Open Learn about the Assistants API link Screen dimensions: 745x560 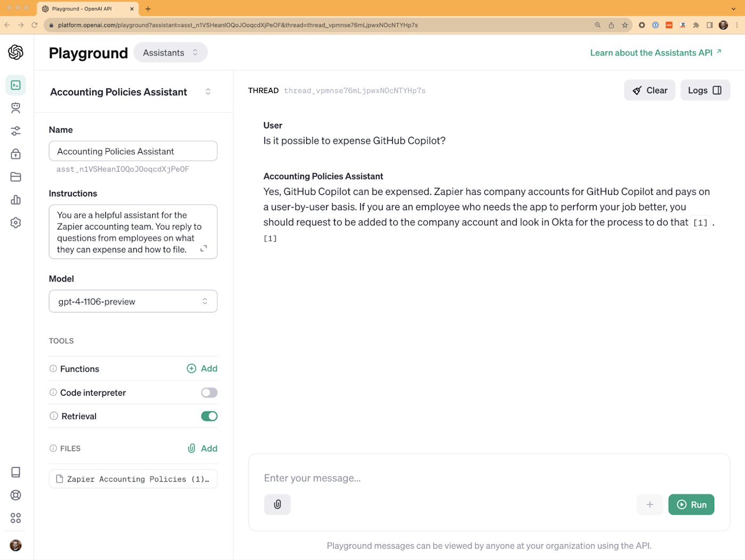[656, 53]
